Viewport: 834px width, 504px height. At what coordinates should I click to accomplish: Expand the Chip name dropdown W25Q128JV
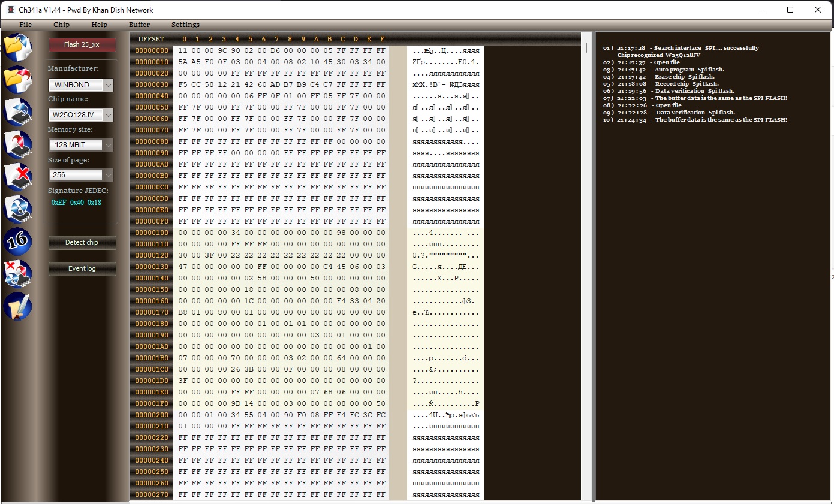80,115
